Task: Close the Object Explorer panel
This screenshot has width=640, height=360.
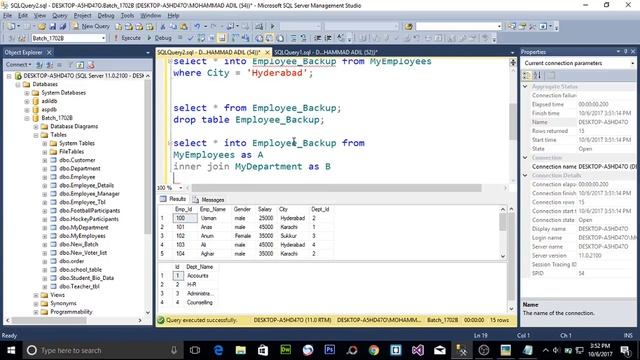Action: tap(49, 52)
